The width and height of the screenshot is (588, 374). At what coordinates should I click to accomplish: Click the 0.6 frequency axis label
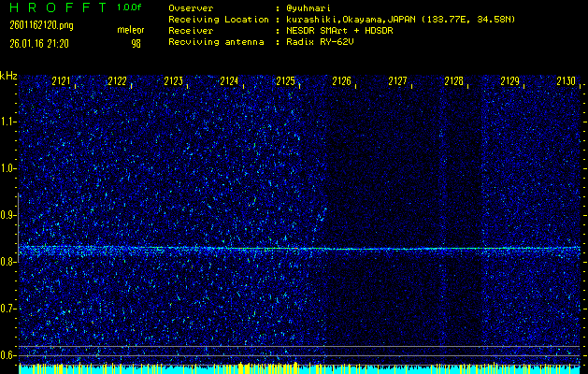8,355
